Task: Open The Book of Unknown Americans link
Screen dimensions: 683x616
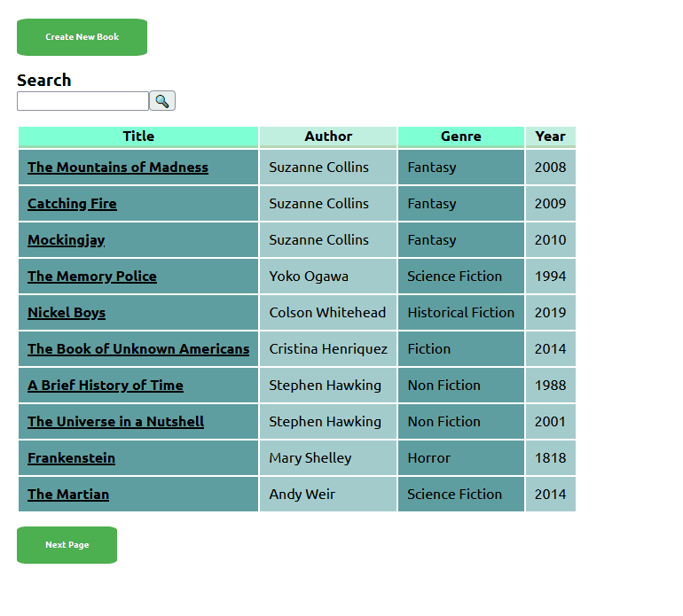Action: 138,349
